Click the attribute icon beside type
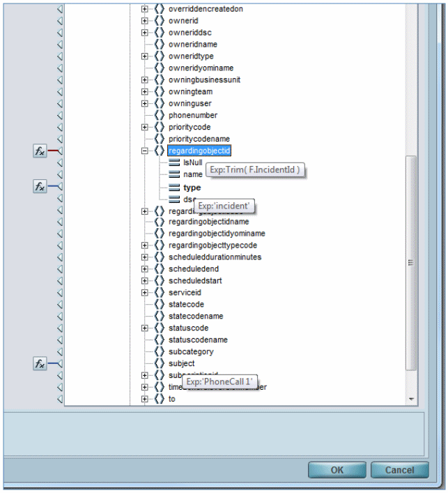 [x=174, y=188]
